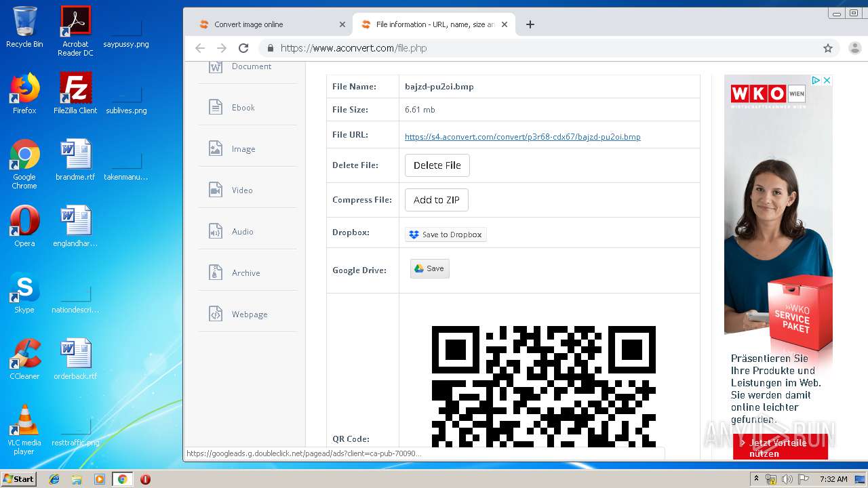Select file name text bajzd-pu2oi.bmp

coord(439,87)
